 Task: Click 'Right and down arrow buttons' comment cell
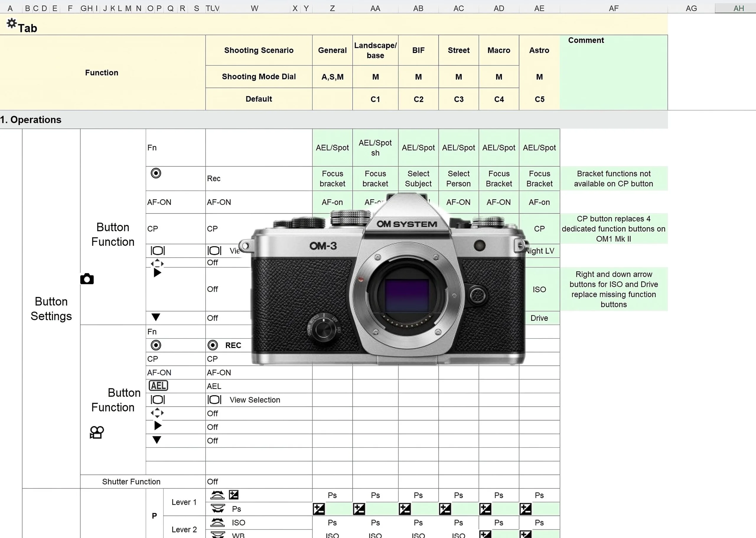(x=614, y=289)
